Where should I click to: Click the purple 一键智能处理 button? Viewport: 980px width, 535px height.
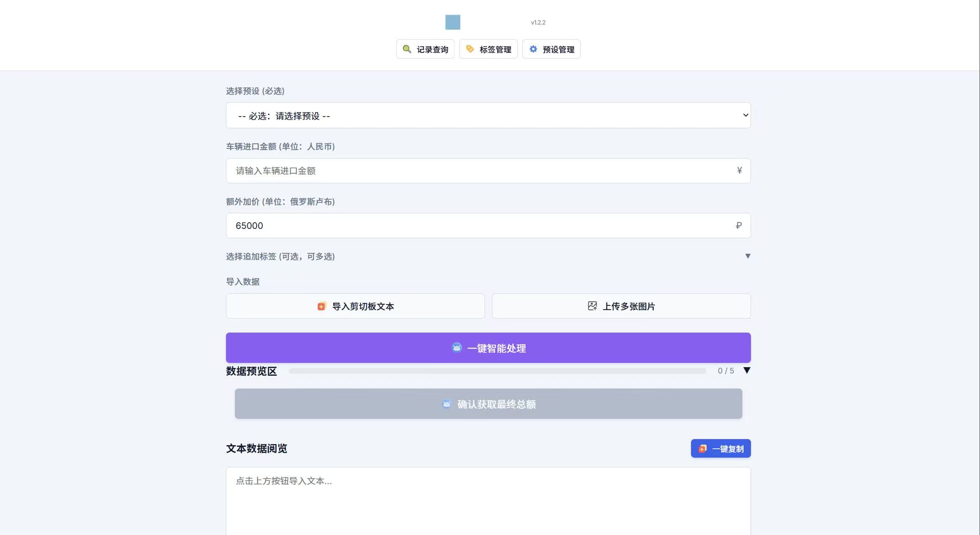(488, 348)
